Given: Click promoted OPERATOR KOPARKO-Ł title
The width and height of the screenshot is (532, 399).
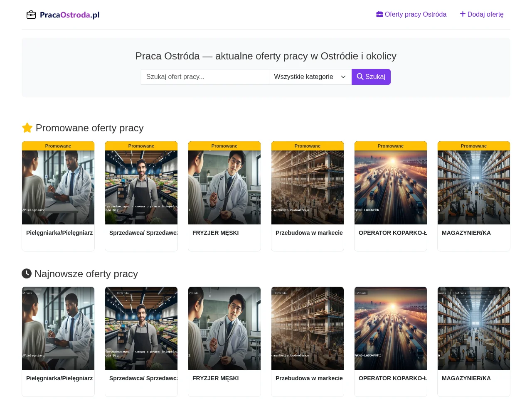Looking at the screenshot, I should (393, 233).
